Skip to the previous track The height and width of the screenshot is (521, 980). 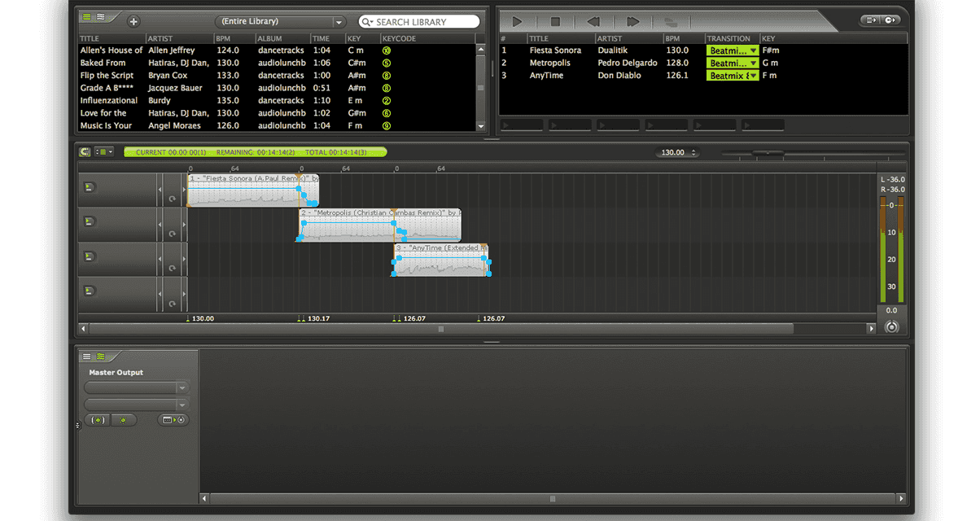(x=593, y=22)
